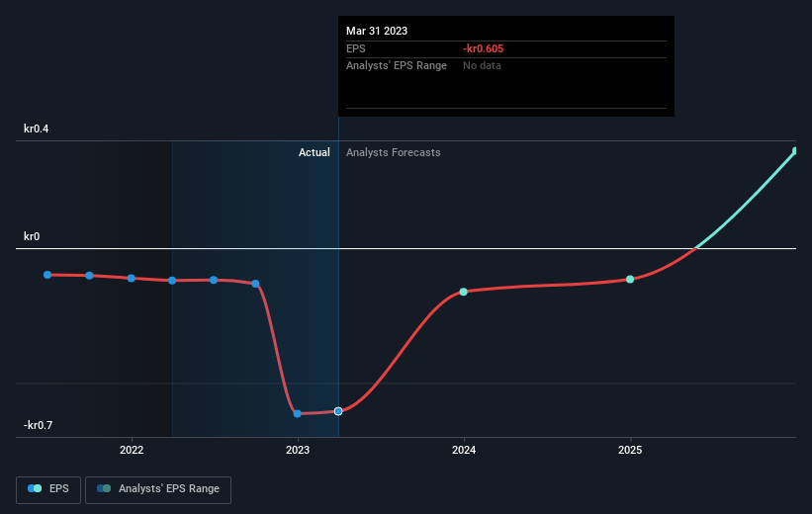Click the EPS data point in mid-2022
Screen dimensions: 812x514
(214, 280)
